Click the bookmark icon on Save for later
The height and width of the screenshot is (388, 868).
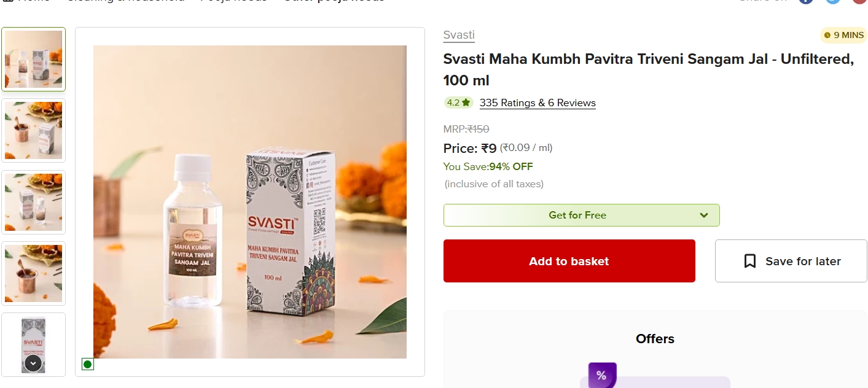(750, 260)
